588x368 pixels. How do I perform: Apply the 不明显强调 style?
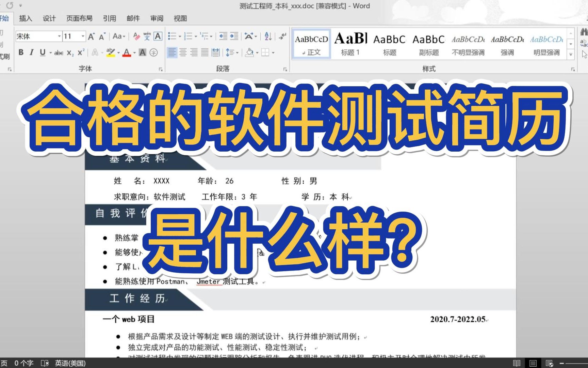(468, 44)
